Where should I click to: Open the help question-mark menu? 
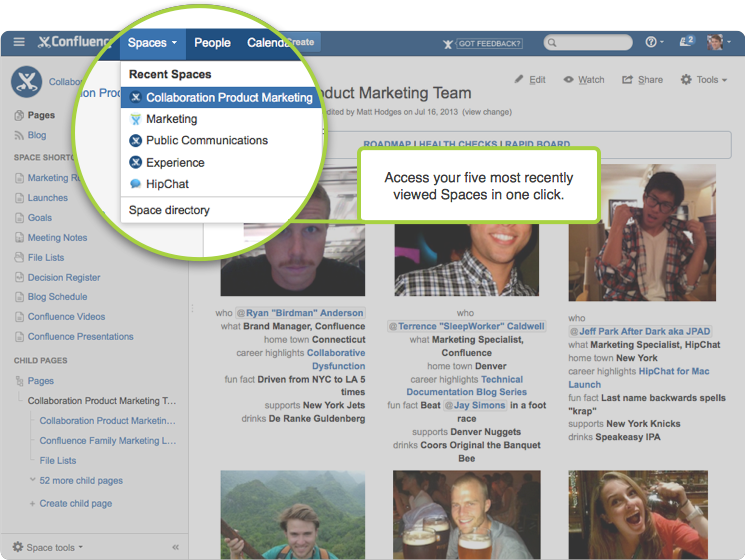(x=654, y=42)
